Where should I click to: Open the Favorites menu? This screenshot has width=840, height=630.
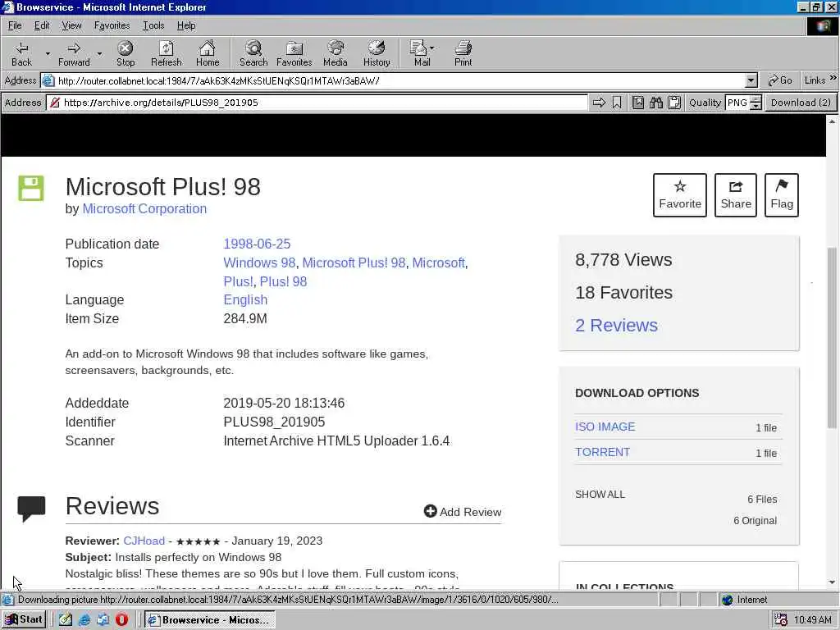tap(112, 25)
